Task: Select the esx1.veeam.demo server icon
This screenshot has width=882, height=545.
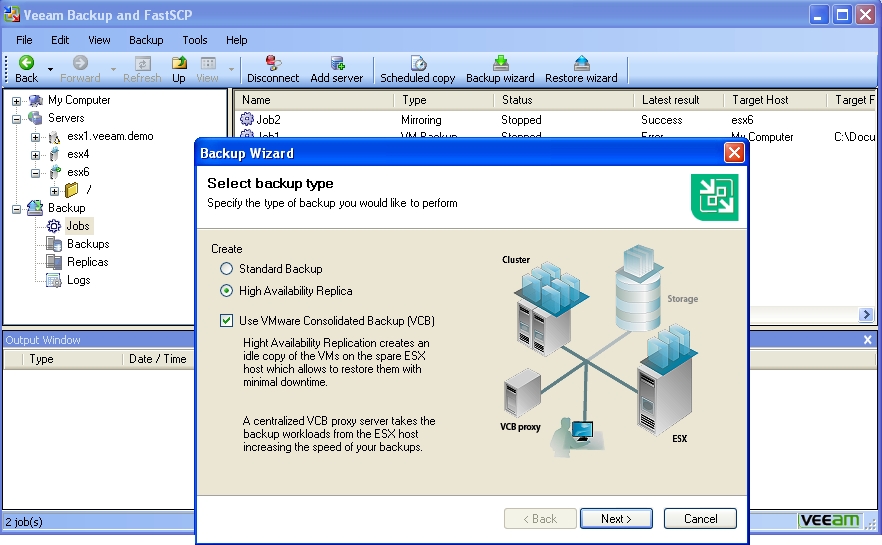Action: click(55, 137)
